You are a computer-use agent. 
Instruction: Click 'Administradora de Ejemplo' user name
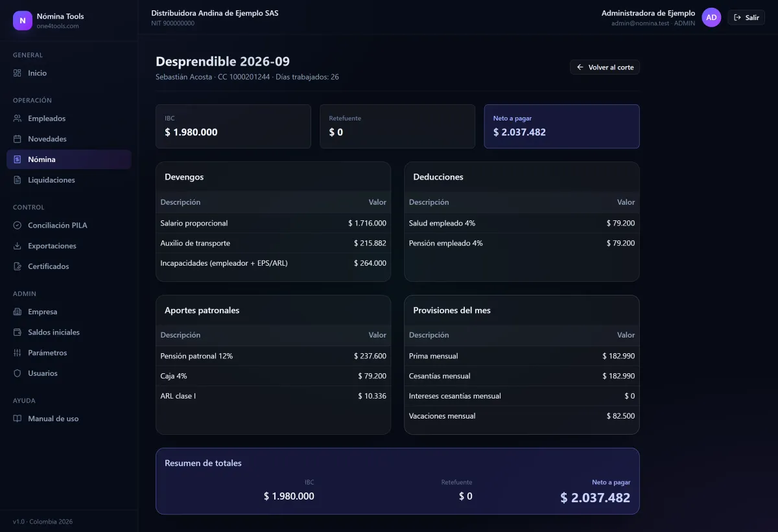(648, 13)
